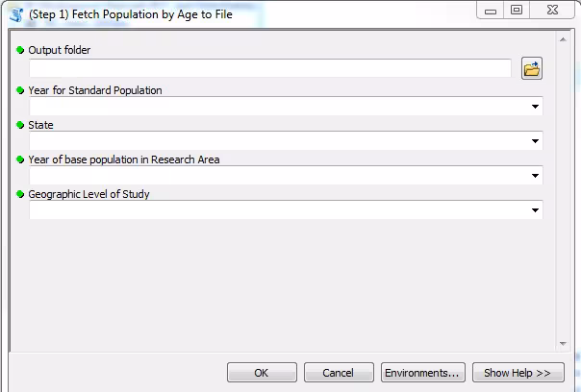The height and width of the screenshot is (392, 581).
Task: Click green required indicator beside State label
Action: coord(20,125)
